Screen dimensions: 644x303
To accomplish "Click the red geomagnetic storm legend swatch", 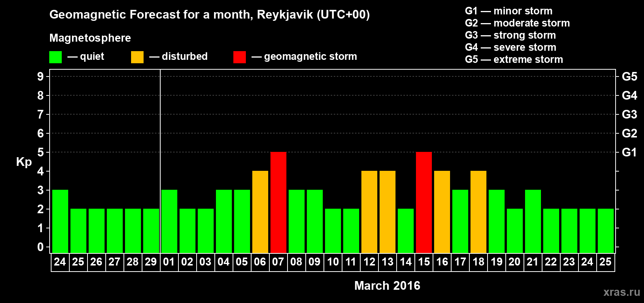I will click(x=239, y=57).
